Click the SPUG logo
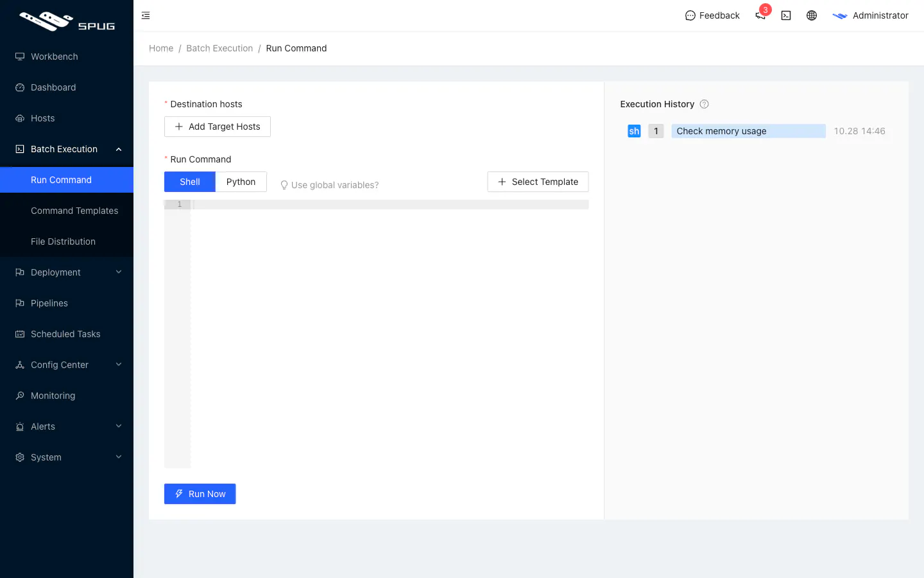The width and height of the screenshot is (924, 578). tap(67, 21)
